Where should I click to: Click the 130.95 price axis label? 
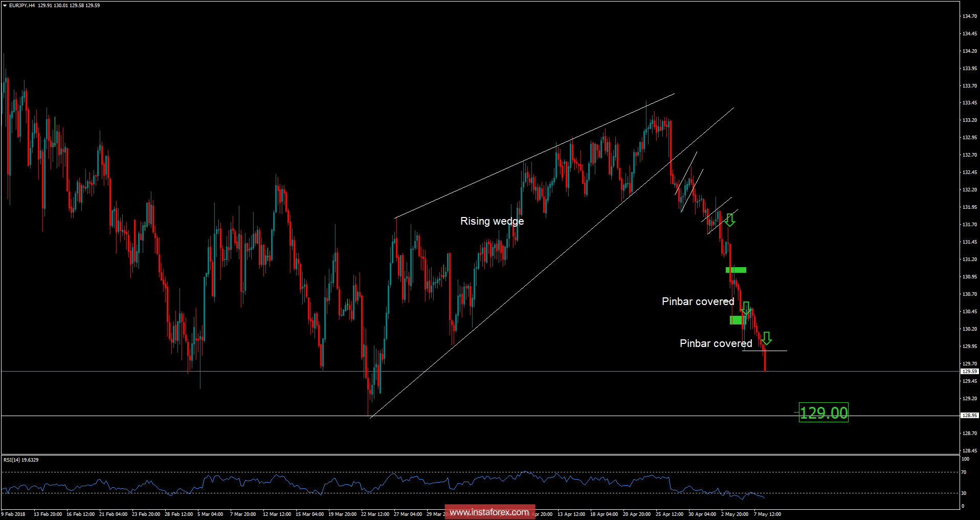970,277
